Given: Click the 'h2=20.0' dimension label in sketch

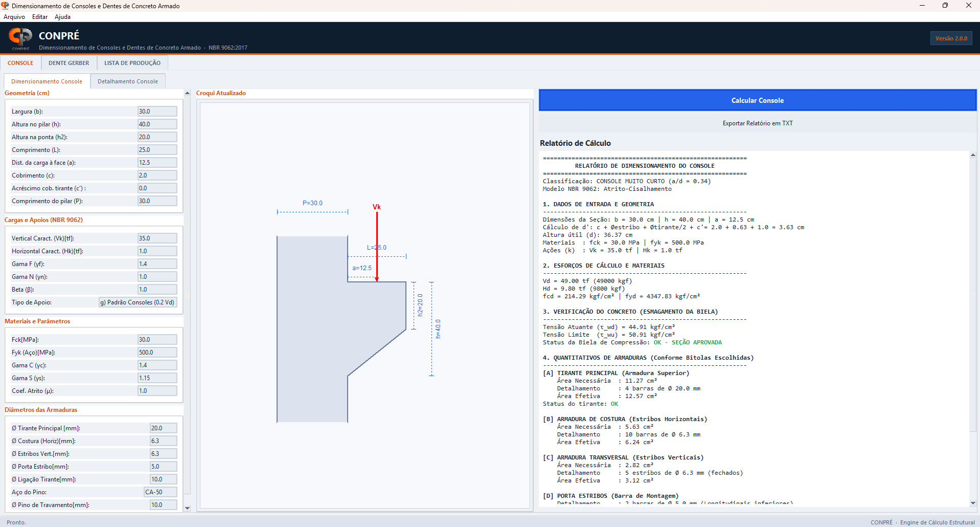Looking at the screenshot, I should point(420,305).
